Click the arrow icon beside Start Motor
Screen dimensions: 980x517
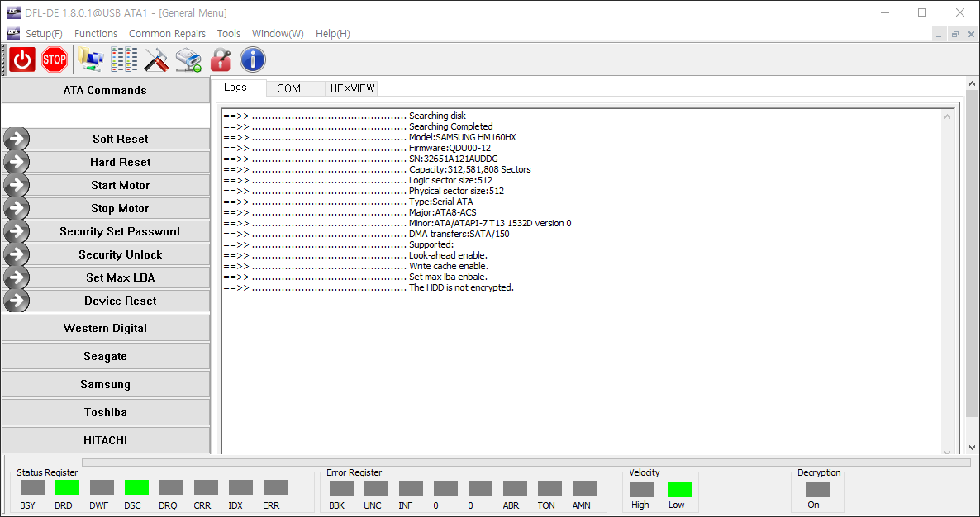click(x=17, y=186)
